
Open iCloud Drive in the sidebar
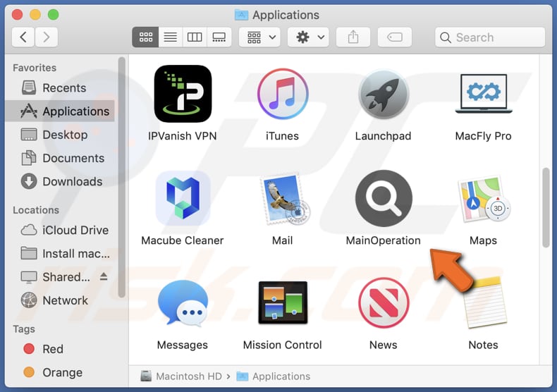[x=60, y=230]
